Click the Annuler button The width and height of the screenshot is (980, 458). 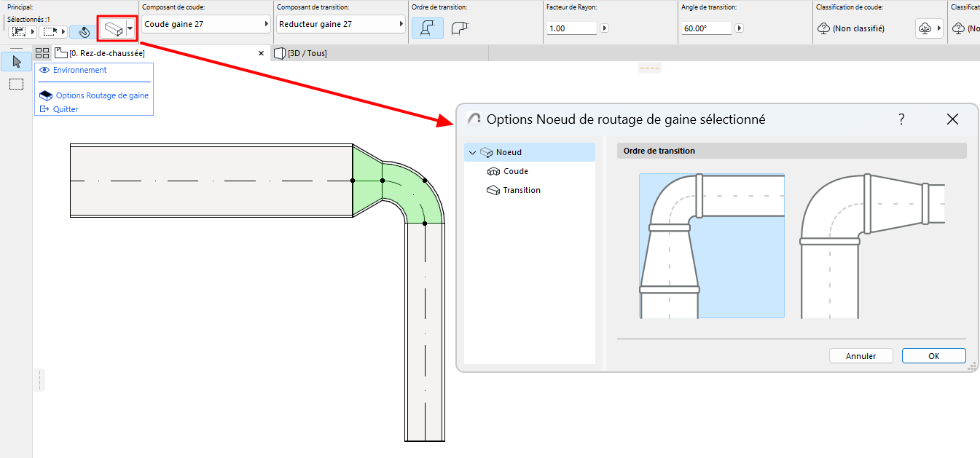pos(861,356)
